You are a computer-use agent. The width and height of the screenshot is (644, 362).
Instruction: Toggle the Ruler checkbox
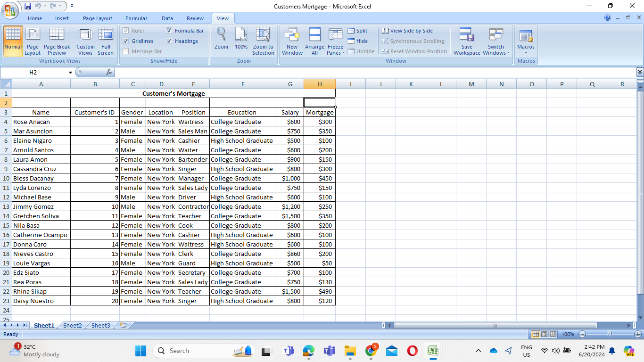click(x=126, y=31)
